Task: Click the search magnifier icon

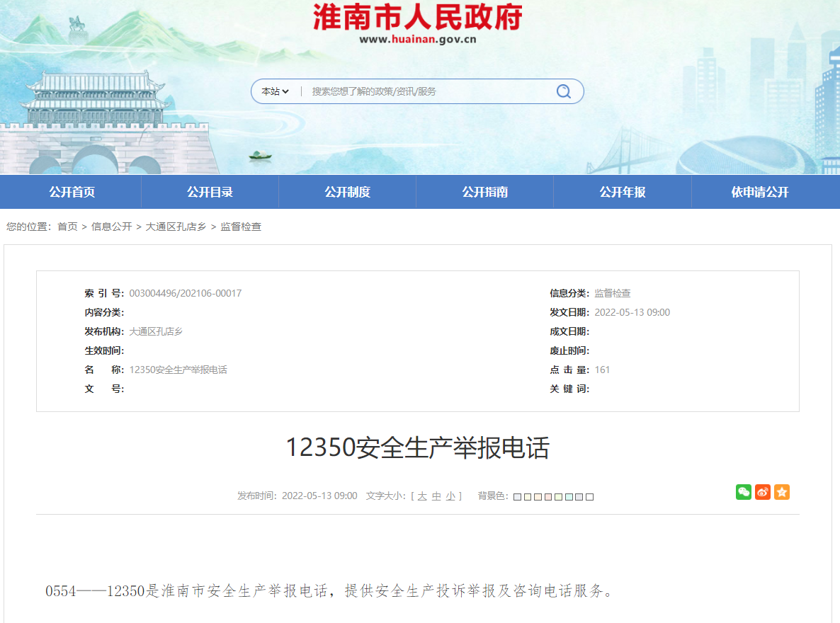Action: coord(563,91)
